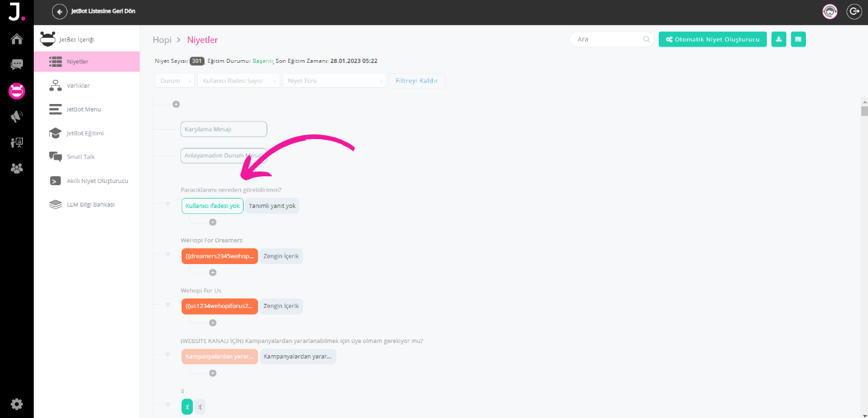The image size is (868, 418).
Task: Open Niyetler in side menu
Action: (87, 61)
